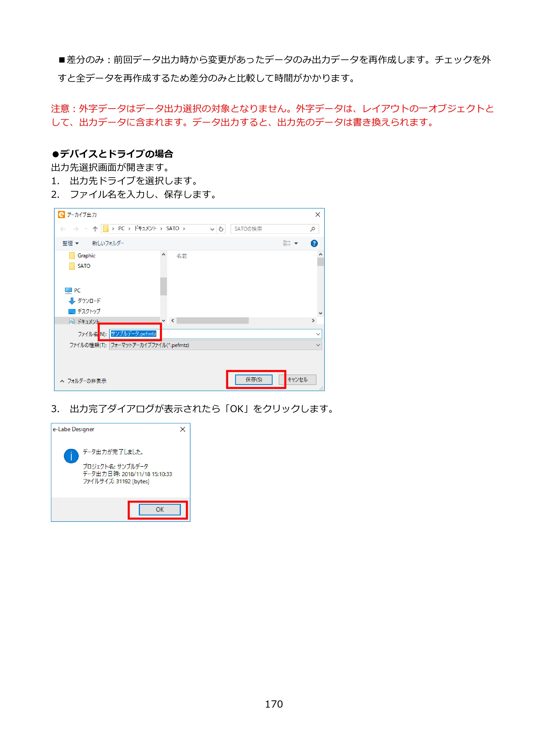The image size is (535, 756).
Task: Select ドキュメント in the navigation tree
Action: coord(84,321)
